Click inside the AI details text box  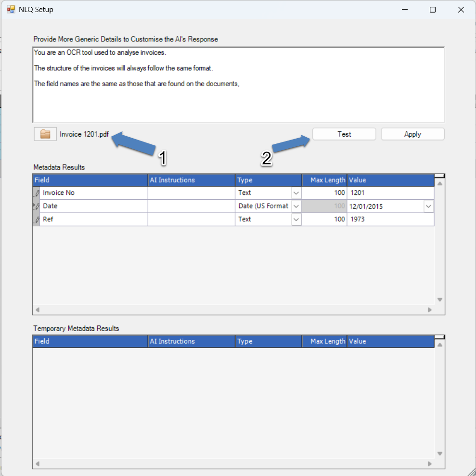tap(238, 101)
